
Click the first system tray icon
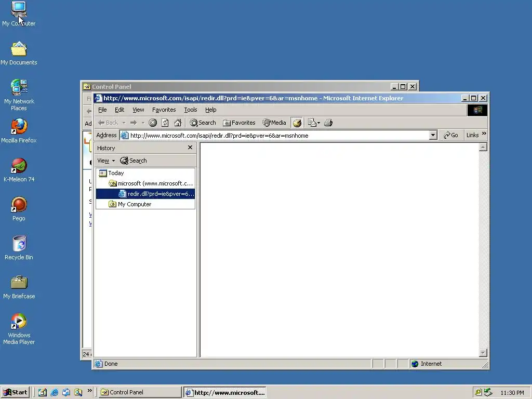[478, 392]
